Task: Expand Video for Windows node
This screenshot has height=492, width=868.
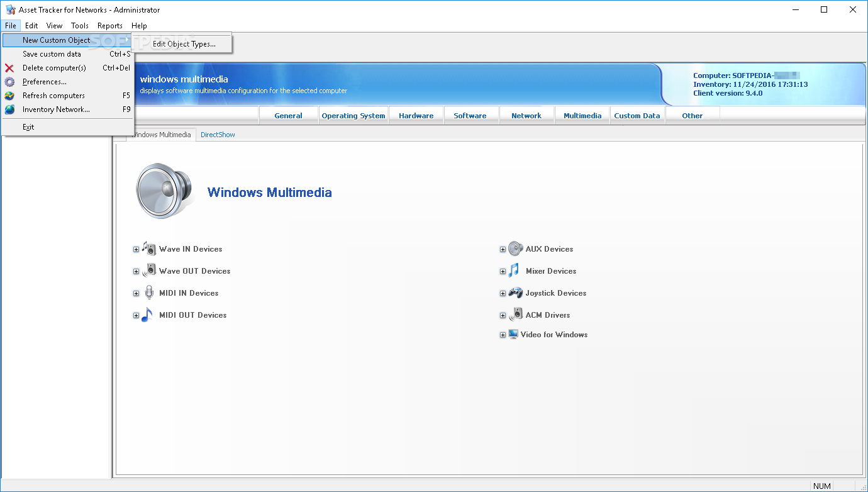Action: coord(503,335)
